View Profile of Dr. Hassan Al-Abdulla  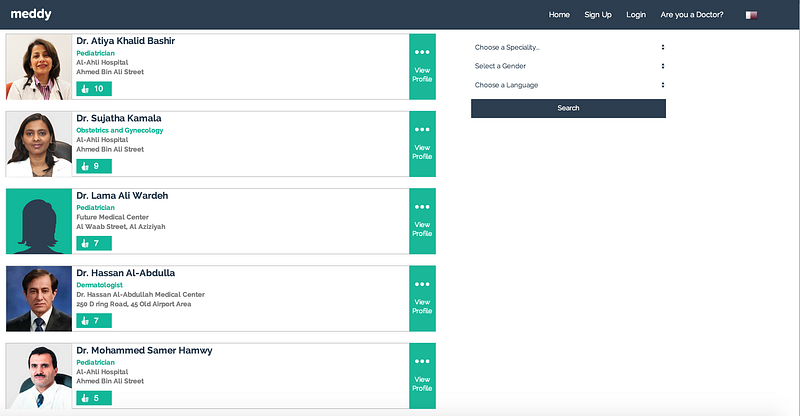click(x=422, y=299)
